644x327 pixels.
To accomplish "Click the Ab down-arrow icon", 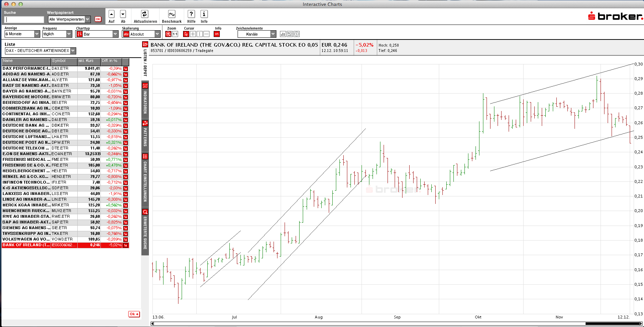I will click(x=123, y=14).
